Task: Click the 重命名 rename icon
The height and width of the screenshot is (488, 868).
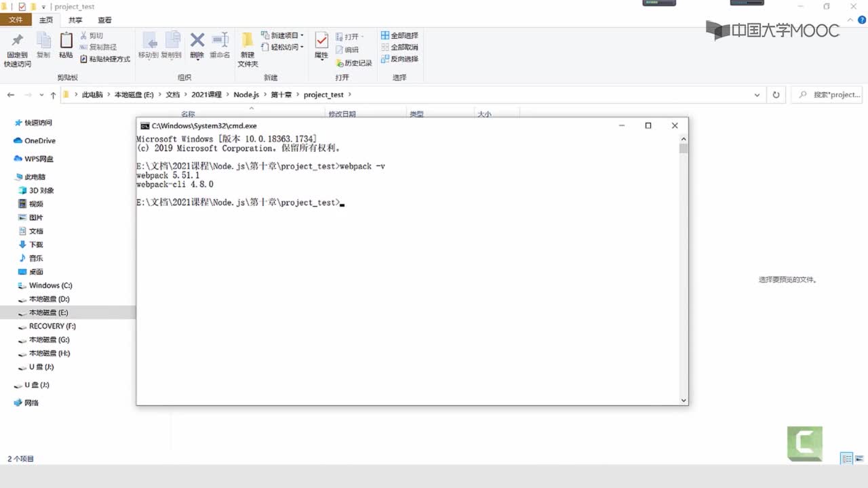Action: tap(220, 40)
